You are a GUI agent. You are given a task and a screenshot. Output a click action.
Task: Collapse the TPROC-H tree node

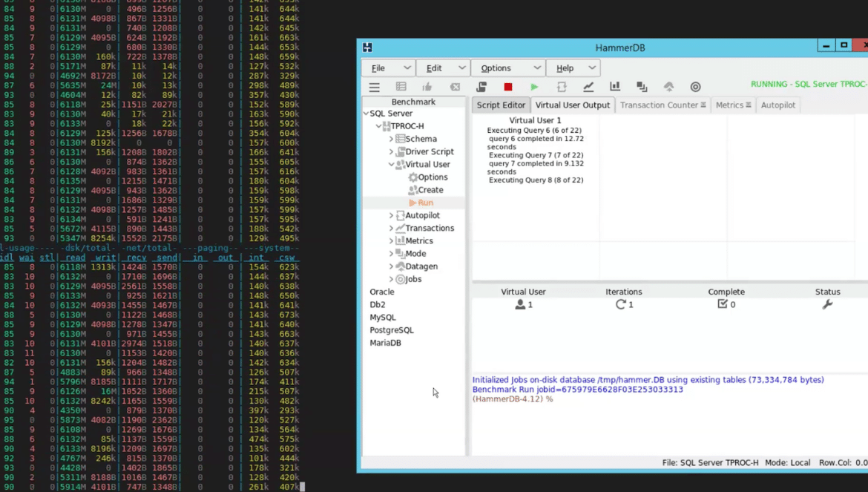[x=378, y=126]
